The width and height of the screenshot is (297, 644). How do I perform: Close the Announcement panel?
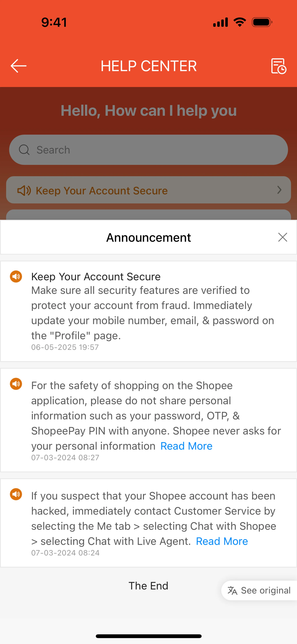coord(282,237)
